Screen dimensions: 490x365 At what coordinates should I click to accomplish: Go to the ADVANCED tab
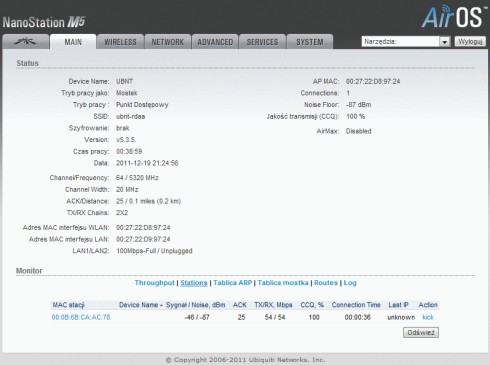(215, 42)
